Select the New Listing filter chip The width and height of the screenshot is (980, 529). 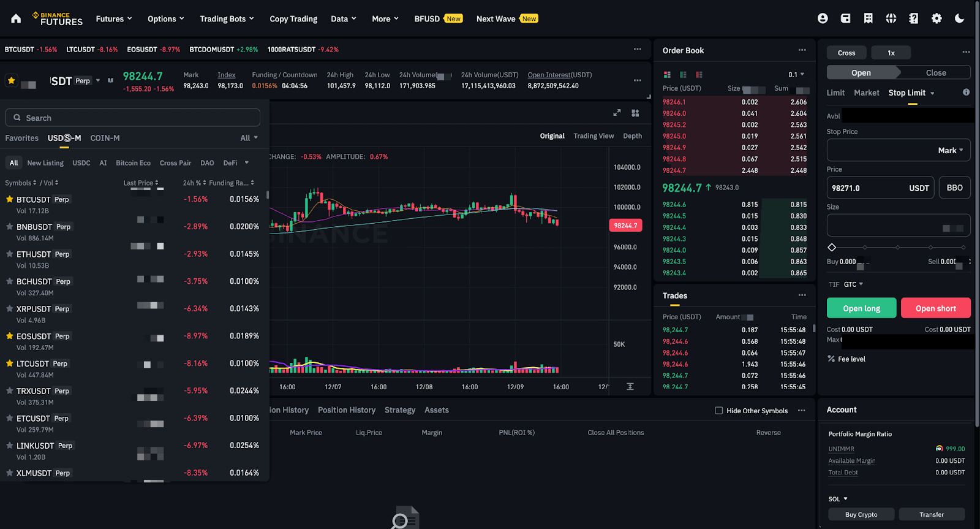pyautogui.click(x=45, y=163)
